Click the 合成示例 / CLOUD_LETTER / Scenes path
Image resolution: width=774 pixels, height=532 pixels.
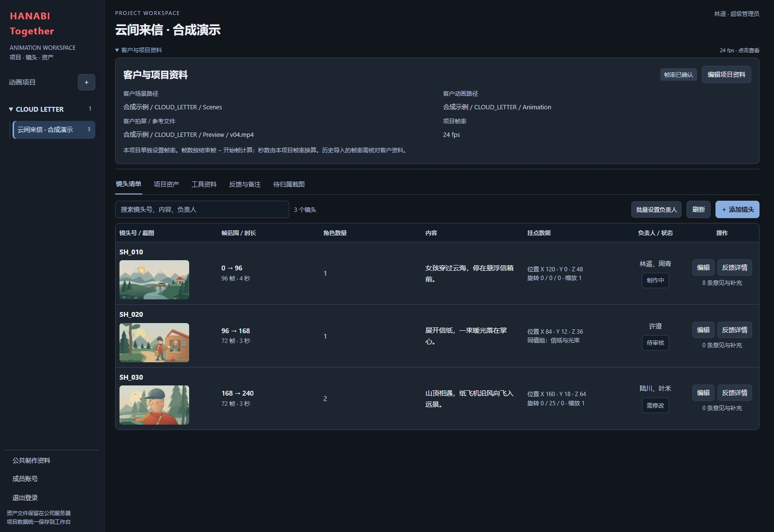(173, 107)
